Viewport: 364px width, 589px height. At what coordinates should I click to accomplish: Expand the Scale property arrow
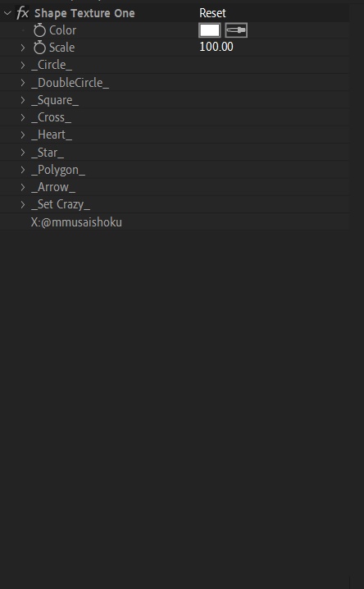[x=23, y=48]
